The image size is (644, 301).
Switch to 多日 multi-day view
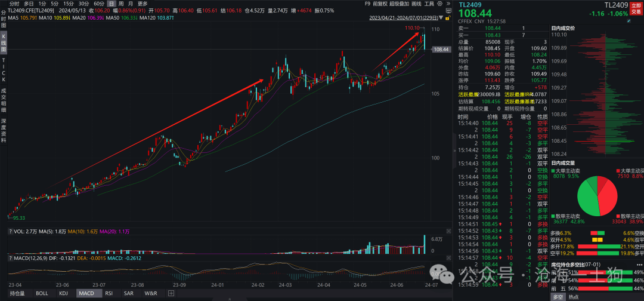(x=29, y=4)
